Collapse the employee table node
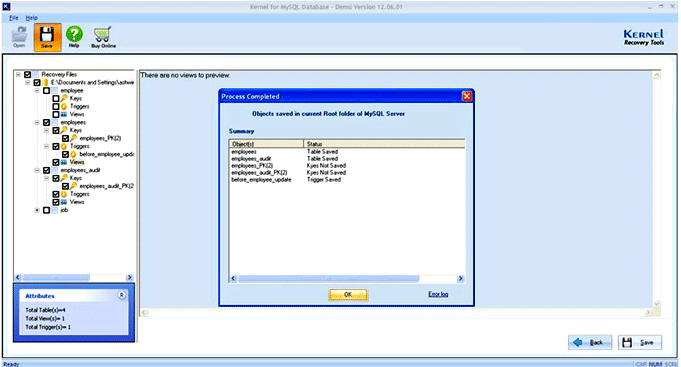Image resolution: width=681 pixels, height=367 pixels. tap(37, 90)
